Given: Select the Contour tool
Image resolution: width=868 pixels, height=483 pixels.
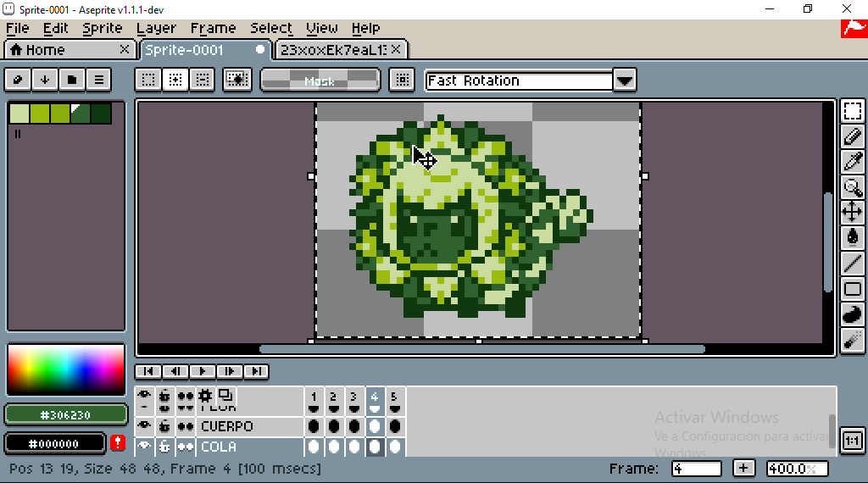Looking at the screenshot, I should [x=852, y=314].
